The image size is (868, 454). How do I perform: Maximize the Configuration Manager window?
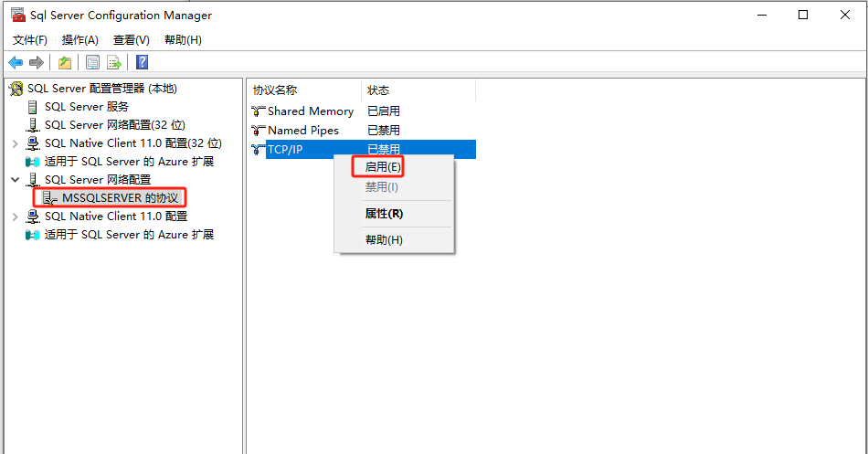pyautogui.click(x=803, y=15)
